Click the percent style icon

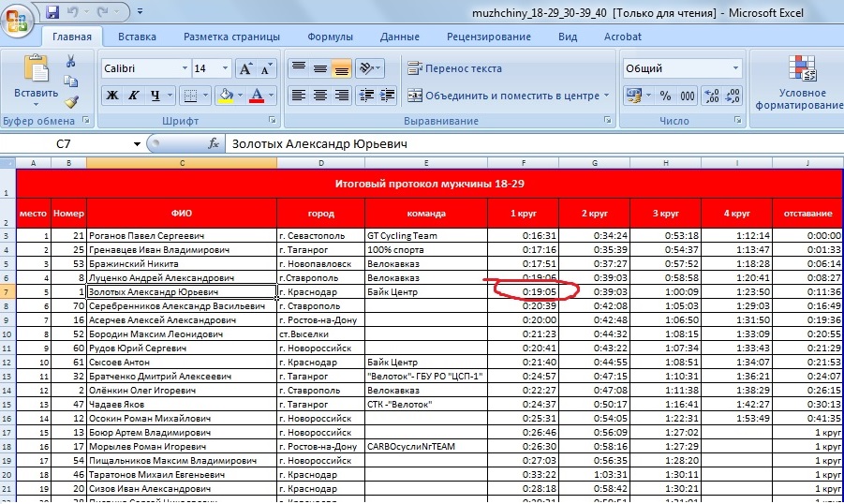pyautogui.click(x=665, y=96)
